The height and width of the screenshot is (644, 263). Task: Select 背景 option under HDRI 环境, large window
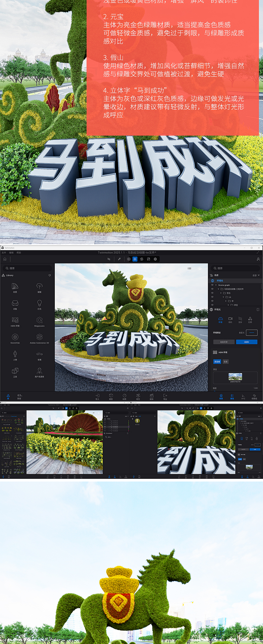coord(225,362)
